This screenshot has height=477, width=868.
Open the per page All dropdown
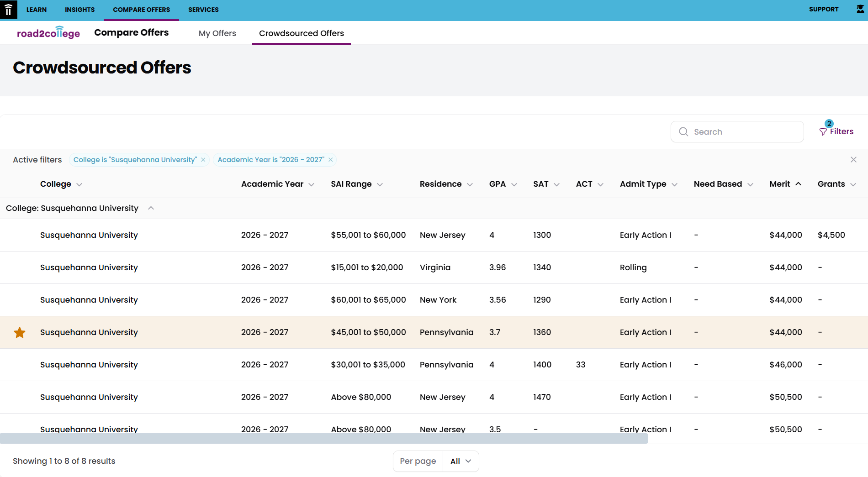460,461
